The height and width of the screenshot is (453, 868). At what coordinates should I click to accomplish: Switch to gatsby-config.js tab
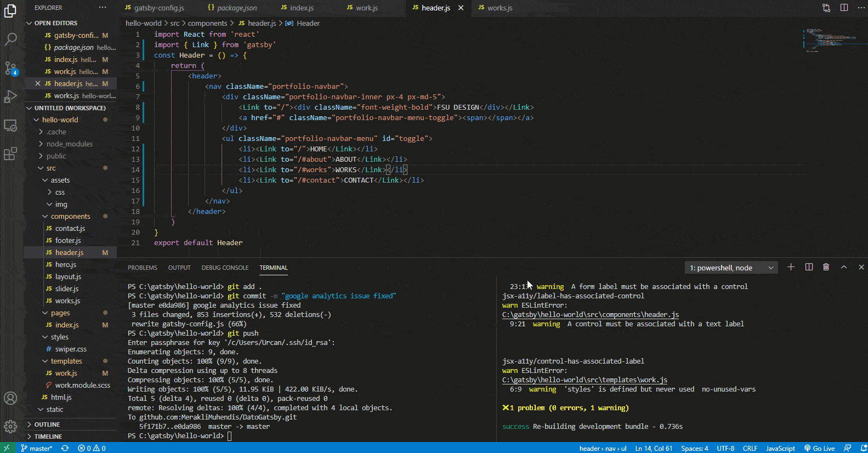coord(159,8)
